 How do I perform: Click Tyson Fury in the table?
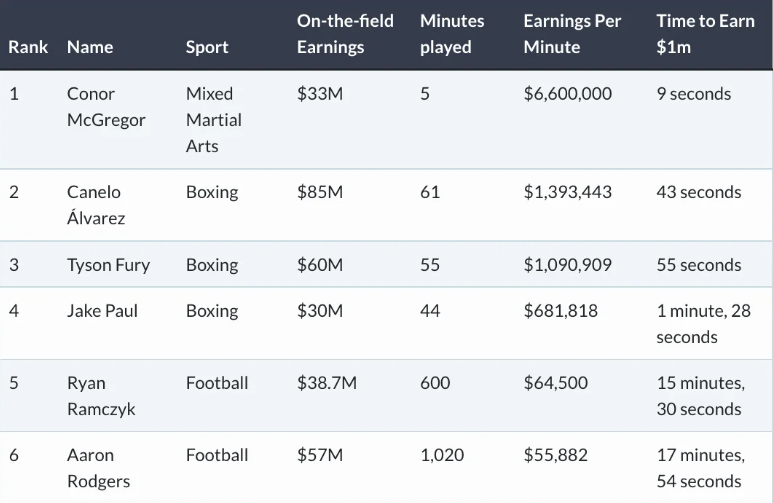click(x=108, y=265)
